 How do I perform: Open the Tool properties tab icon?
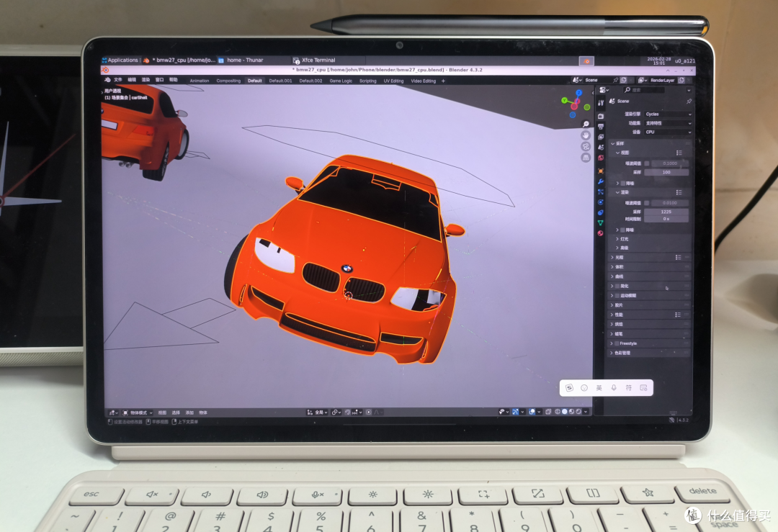tap(601, 103)
